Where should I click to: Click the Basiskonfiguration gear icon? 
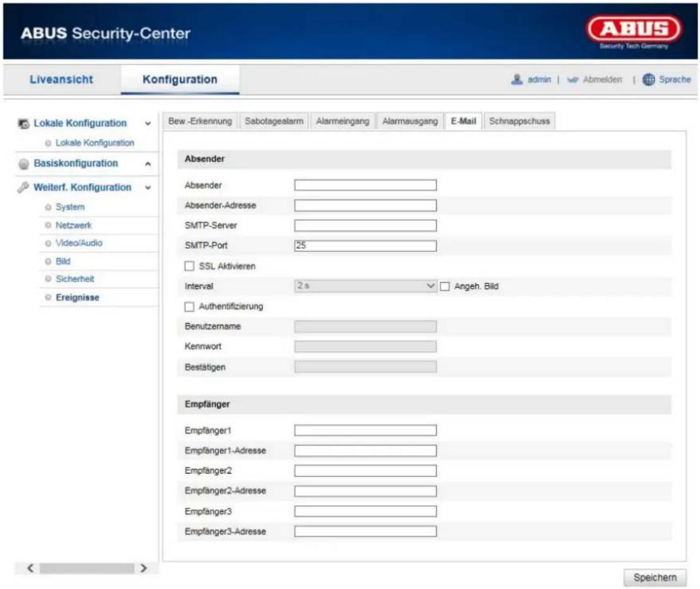coord(24,164)
